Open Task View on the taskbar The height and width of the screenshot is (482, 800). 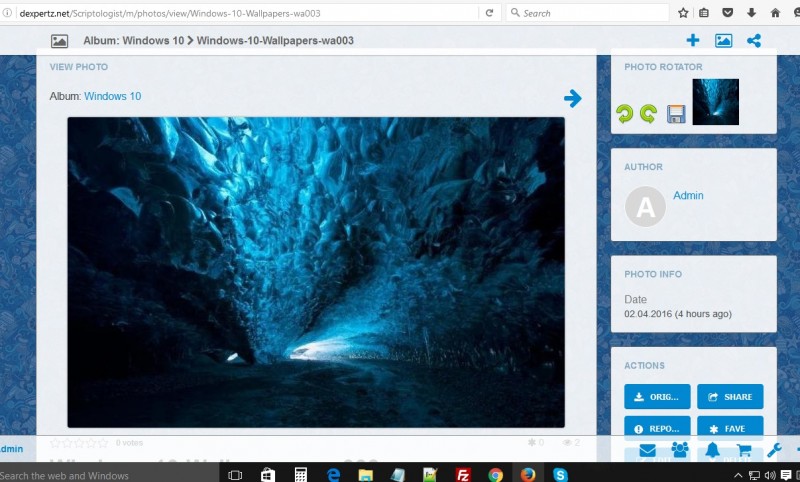pyautogui.click(x=235, y=475)
